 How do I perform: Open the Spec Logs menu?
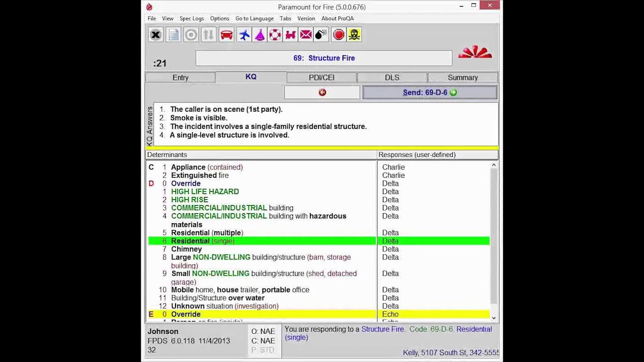click(x=192, y=19)
